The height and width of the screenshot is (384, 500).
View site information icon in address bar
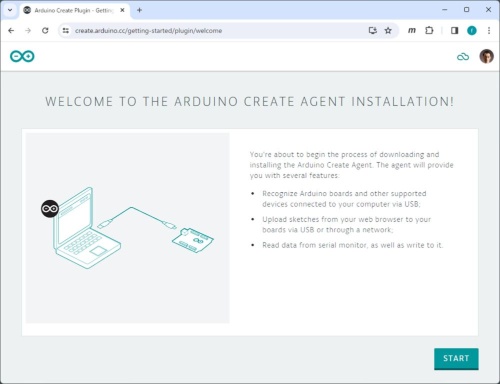coord(66,31)
